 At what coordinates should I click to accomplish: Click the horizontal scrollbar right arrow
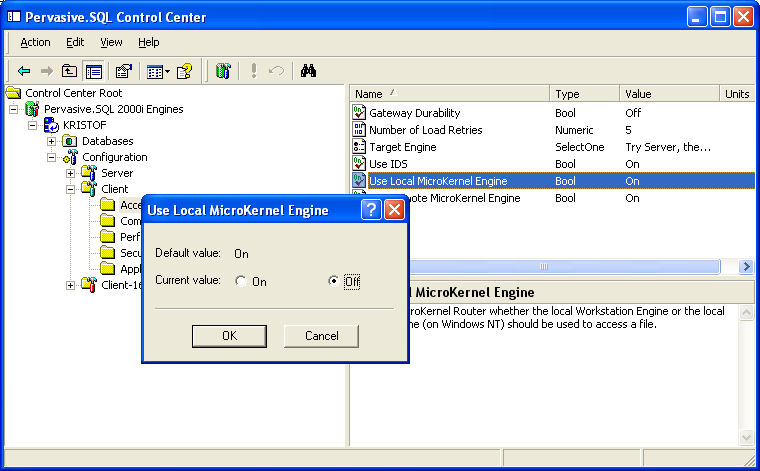point(746,267)
